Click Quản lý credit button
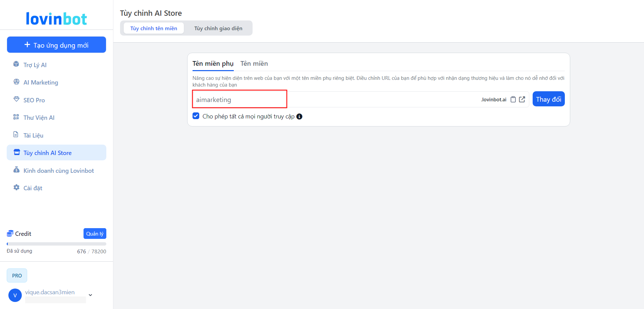The image size is (644, 309). [x=95, y=234]
